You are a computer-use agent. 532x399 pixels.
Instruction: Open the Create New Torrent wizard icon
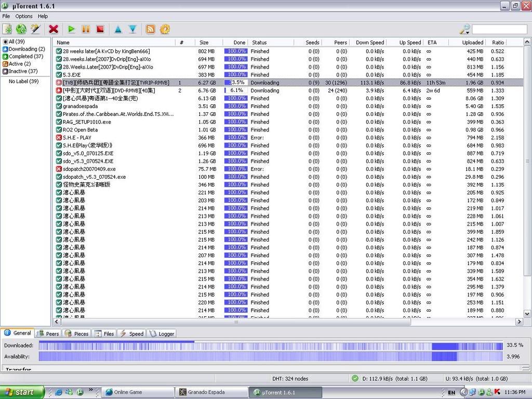(35, 29)
